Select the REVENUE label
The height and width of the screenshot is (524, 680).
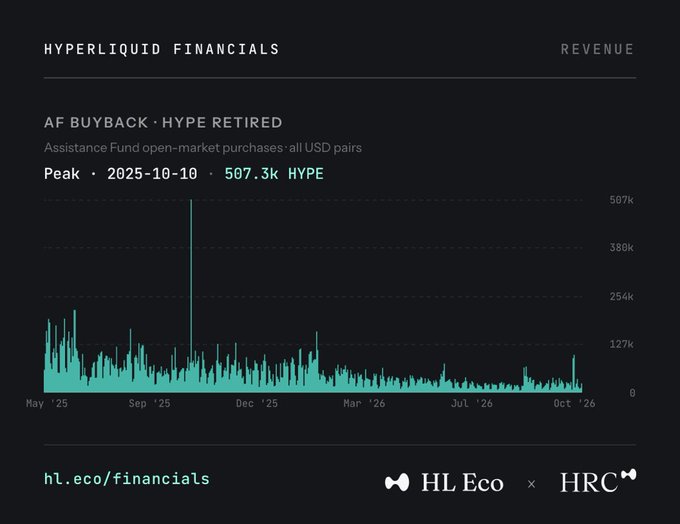coord(597,49)
